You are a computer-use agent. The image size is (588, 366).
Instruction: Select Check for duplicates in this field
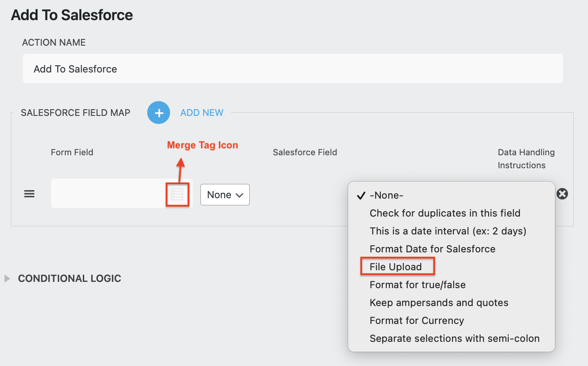445,213
